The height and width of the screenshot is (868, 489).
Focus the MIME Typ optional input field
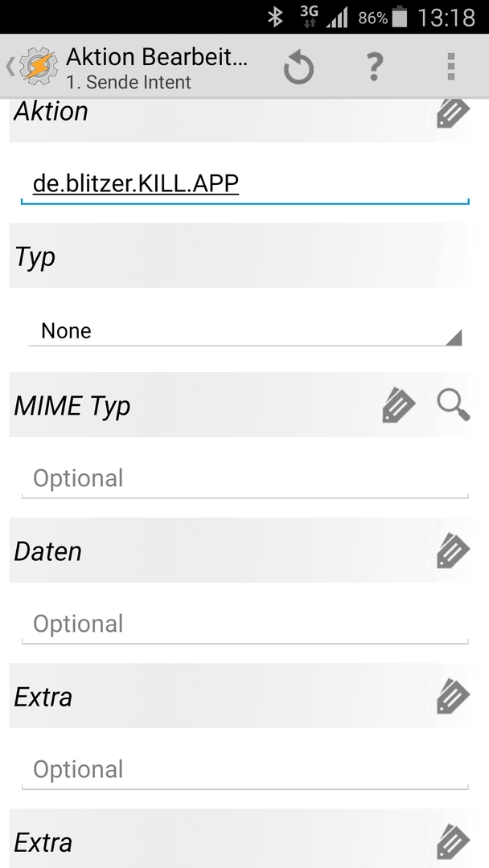click(244, 479)
